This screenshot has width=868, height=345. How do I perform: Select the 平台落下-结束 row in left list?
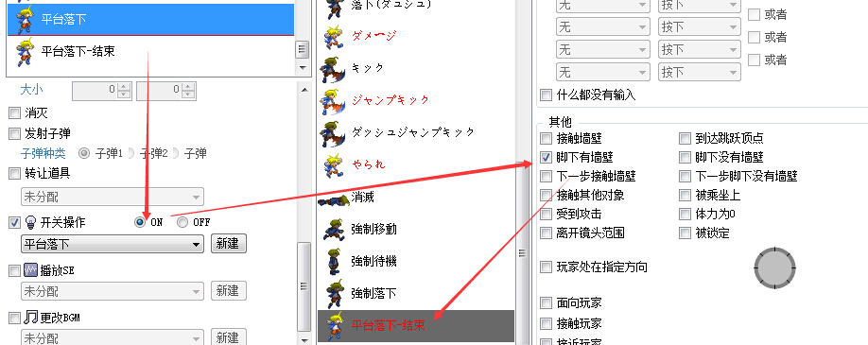(150, 52)
